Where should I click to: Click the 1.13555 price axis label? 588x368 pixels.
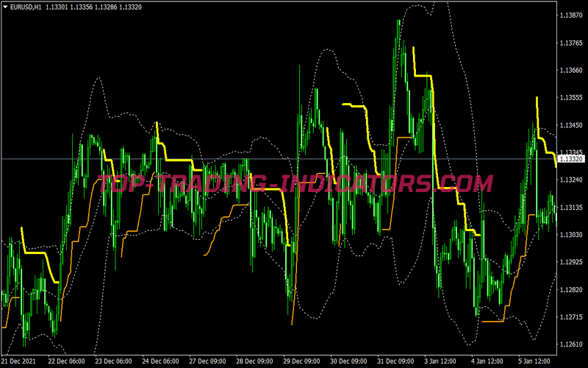point(571,98)
